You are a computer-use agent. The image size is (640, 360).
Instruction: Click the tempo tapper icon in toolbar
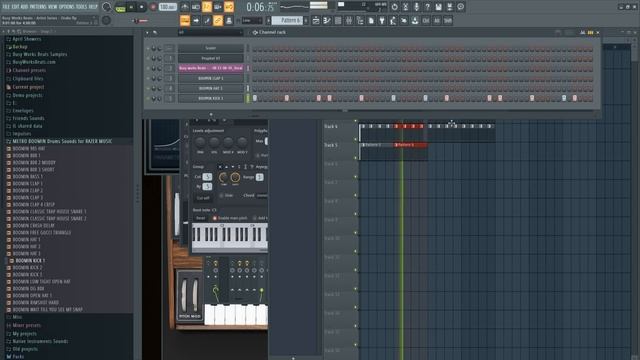tap(393, 20)
